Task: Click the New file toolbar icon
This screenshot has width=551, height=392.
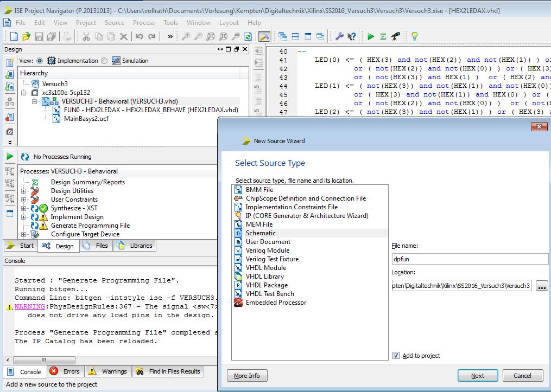Action: click(x=14, y=36)
